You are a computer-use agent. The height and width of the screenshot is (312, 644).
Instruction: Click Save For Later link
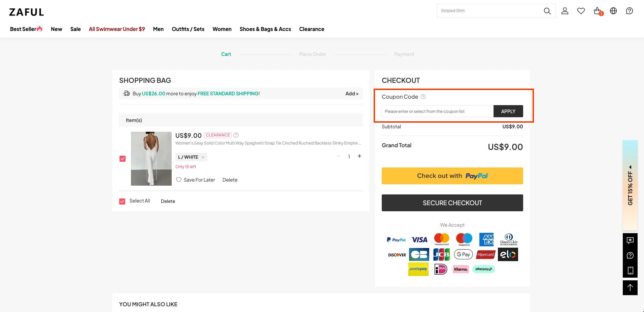(199, 180)
